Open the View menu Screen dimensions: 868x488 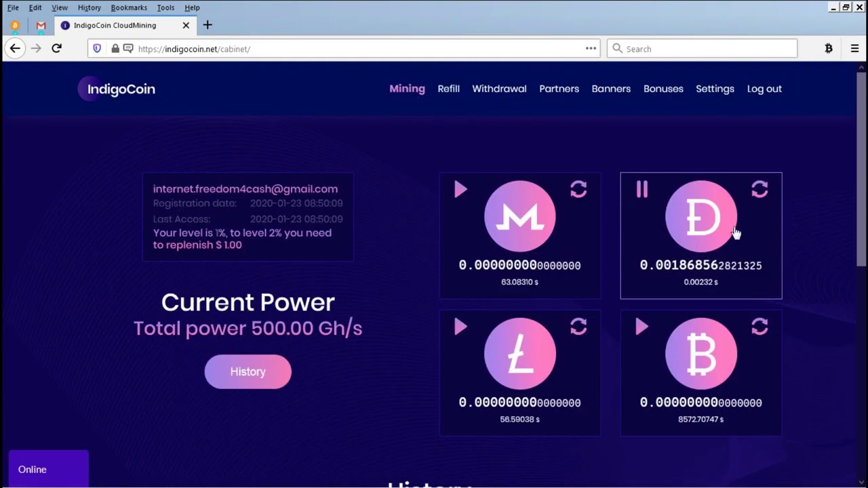point(60,7)
